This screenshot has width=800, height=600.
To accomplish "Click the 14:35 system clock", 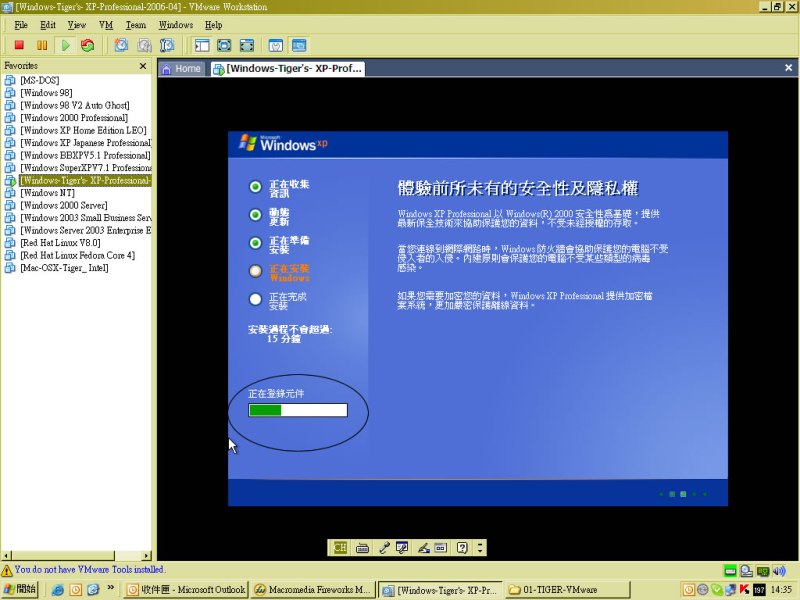I will click(x=781, y=589).
